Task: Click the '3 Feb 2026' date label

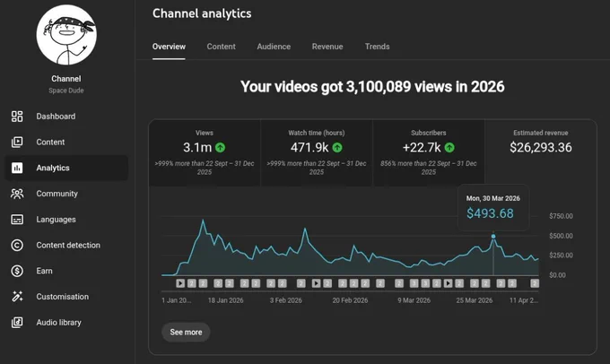Action: point(286,300)
